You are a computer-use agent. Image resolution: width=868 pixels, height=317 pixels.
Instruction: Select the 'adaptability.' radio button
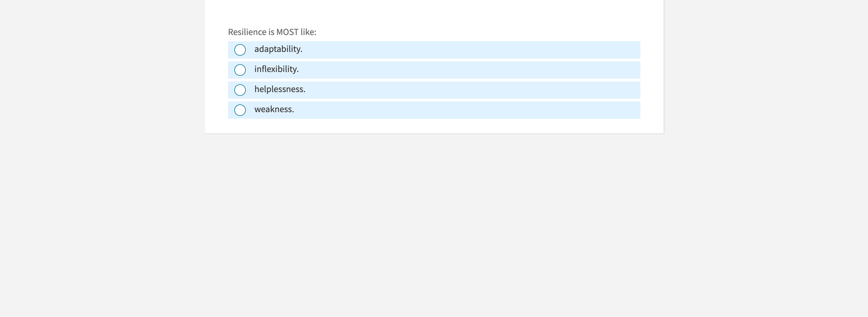point(240,50)
